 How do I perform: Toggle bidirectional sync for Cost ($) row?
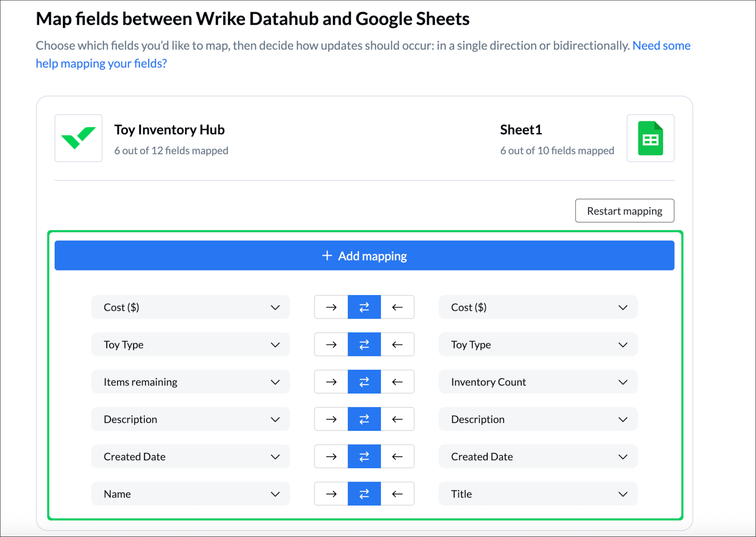pyautogui.click(x=364, y=307)
